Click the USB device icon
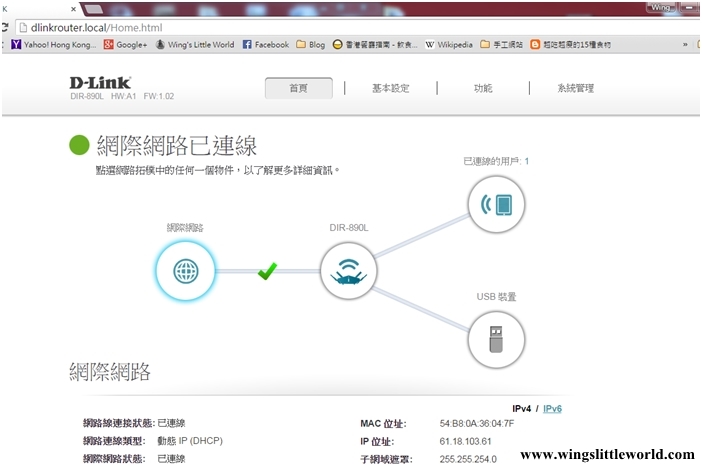Image resolution: width=702 pixels, height=469 pixels. tap(496, 337)
